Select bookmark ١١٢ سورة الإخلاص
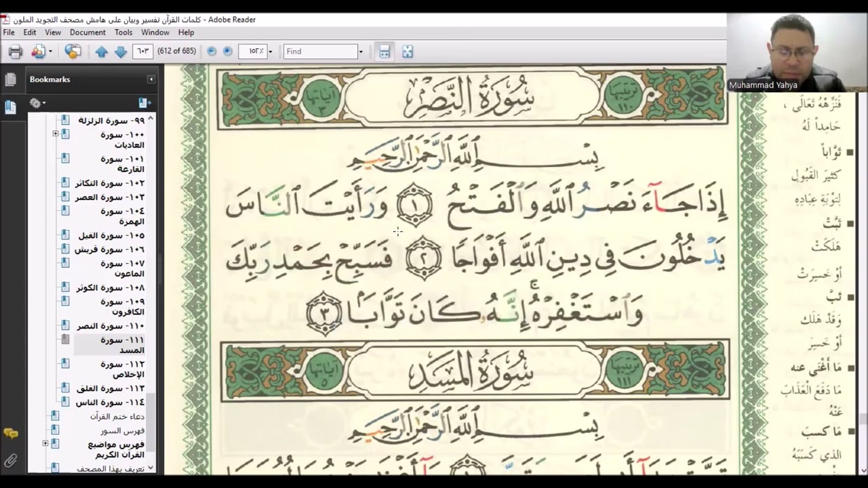This screenshot has height=488, width=868. [x=122, y=369]
